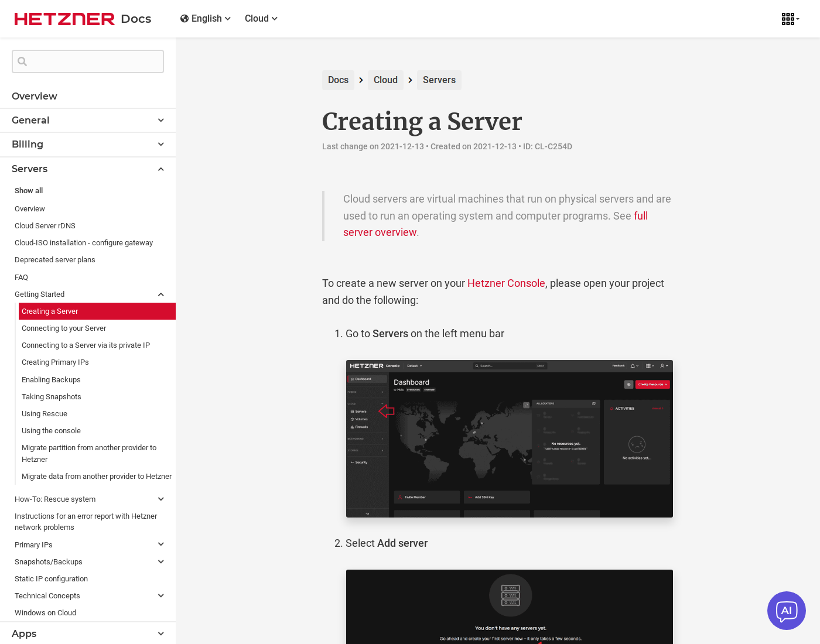Open the AI chat assistant button
Screen dimensions: 820x644
coord(787,611)
